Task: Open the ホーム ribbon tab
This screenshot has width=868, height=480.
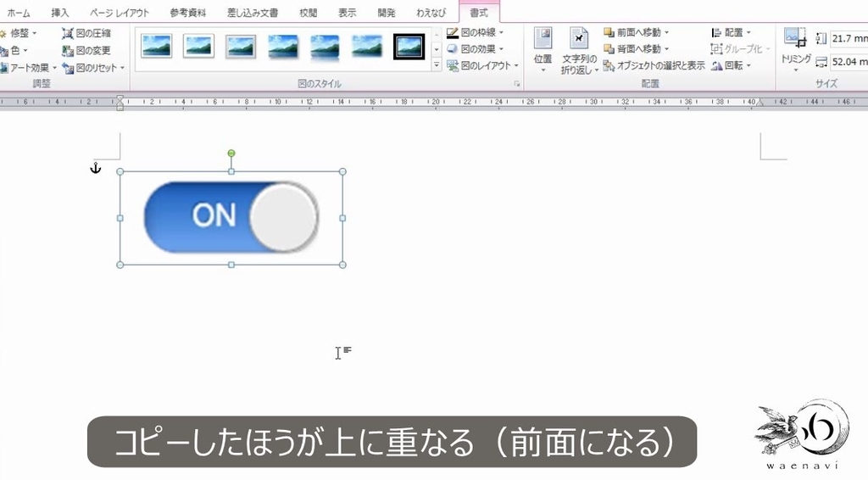Action: (x=19, y=13)
